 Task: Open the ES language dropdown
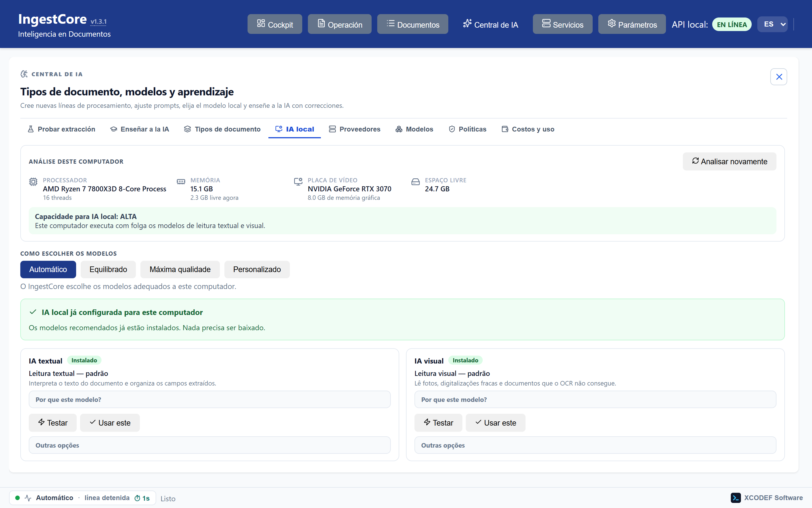click(x=773, y=24)
